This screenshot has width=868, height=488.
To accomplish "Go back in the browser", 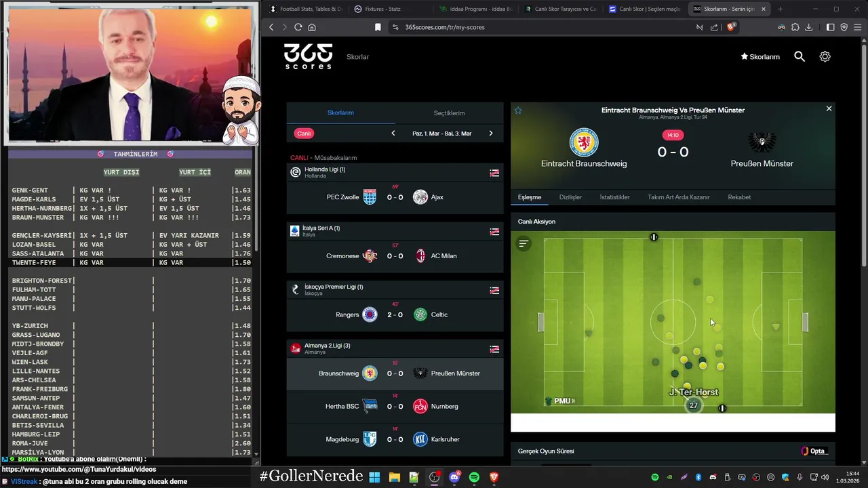I will pos(271,27).
